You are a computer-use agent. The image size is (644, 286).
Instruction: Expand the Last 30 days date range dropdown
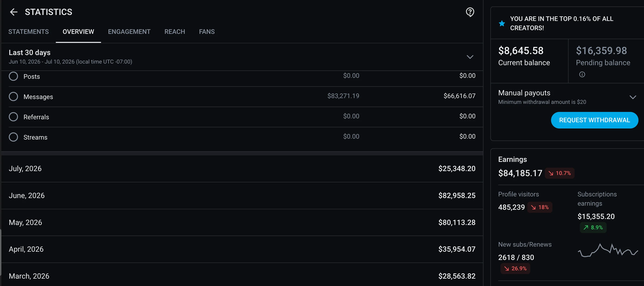coord(470,57)
